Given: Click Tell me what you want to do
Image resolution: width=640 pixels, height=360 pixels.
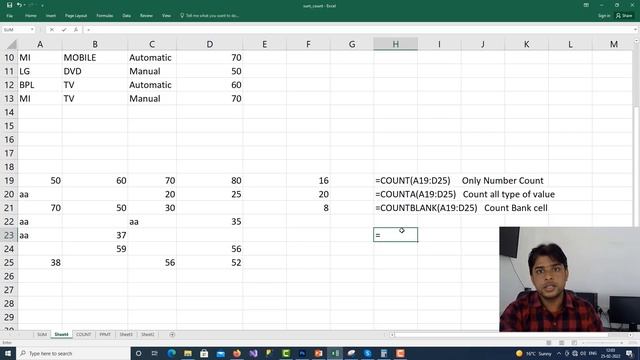Looking at the screenshot, I should [x=209, y=16].
